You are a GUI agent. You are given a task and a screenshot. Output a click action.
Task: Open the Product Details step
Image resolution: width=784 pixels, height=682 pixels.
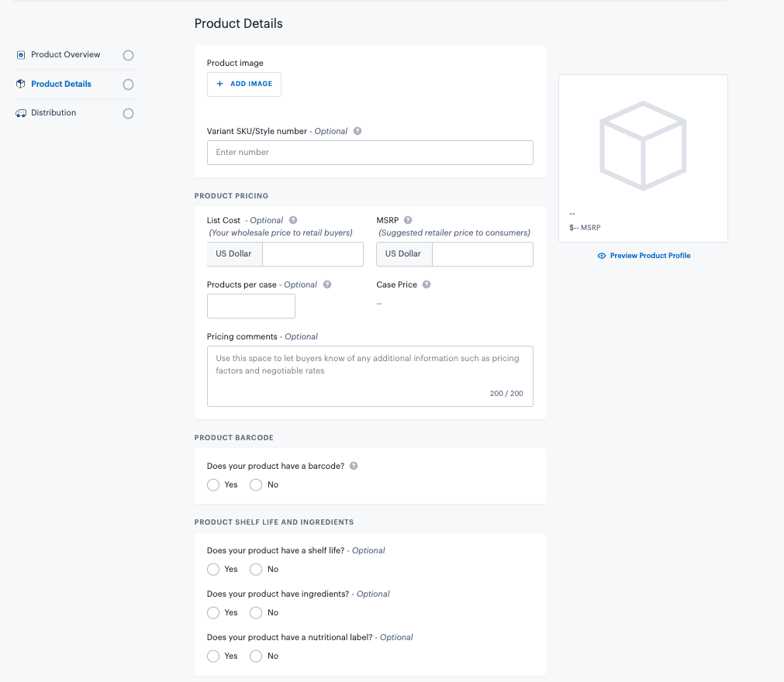click(x=61, y=84)
